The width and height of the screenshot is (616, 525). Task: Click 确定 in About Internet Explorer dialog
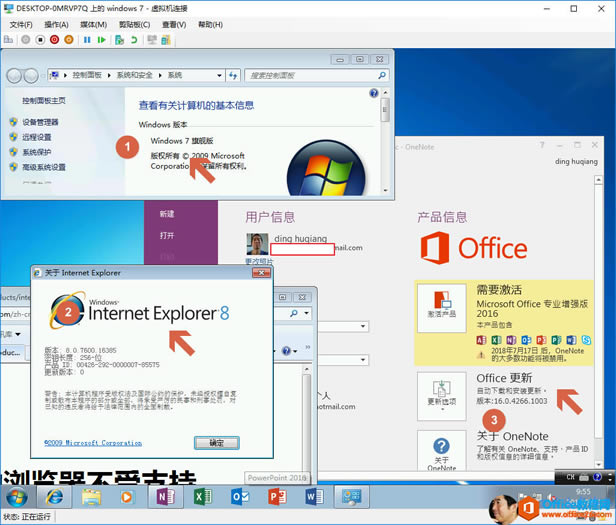pos(216,443)
